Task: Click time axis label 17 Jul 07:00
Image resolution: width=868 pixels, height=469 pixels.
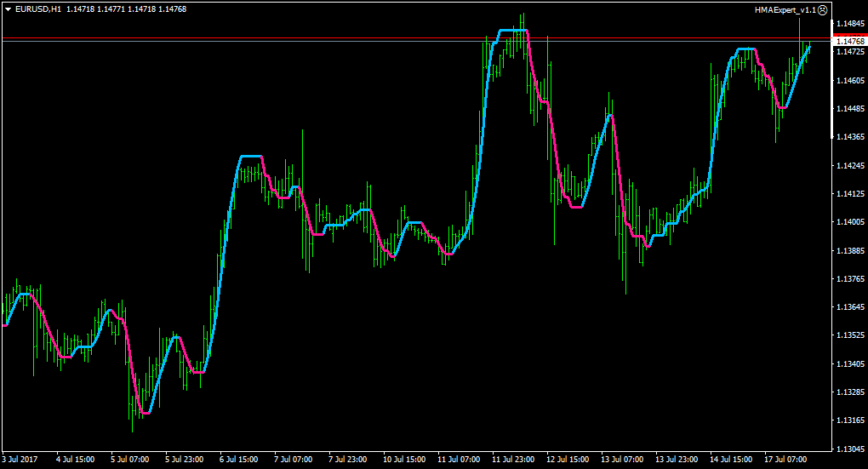Action: pos(785,460)
